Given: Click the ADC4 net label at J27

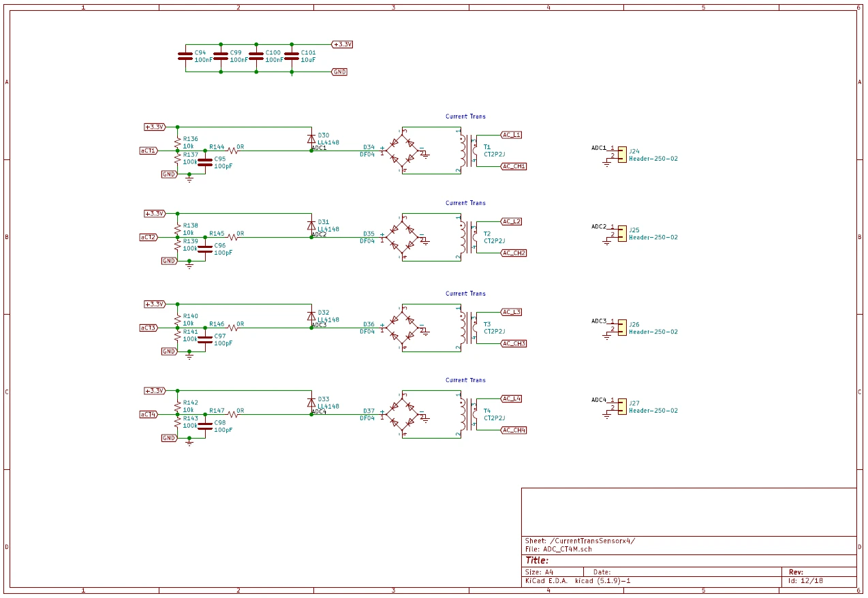Looking at the screenshot, I should point(599,399).
